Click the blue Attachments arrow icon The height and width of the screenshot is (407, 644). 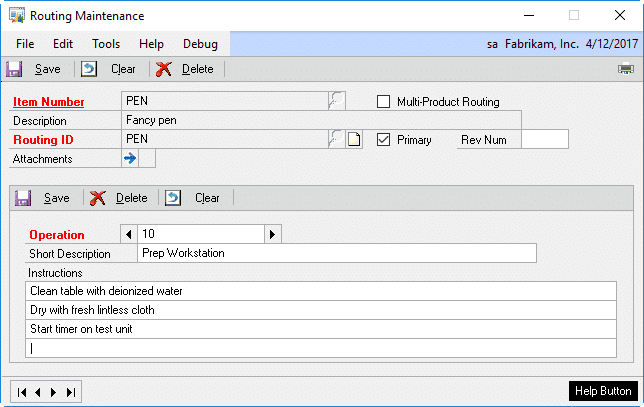coord(129,158)
